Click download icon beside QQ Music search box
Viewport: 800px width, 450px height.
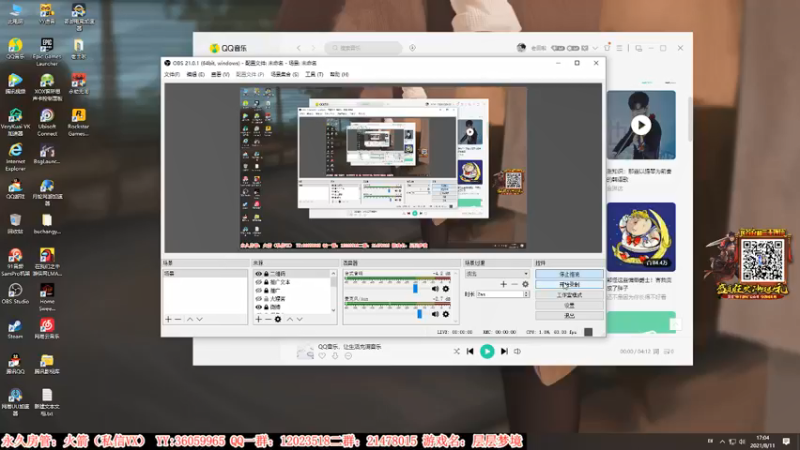[x=412, y=48]
